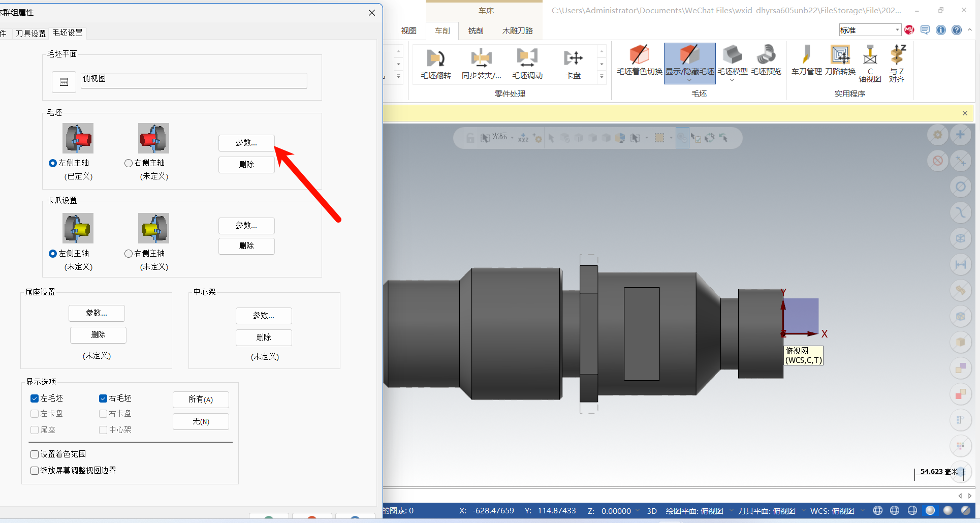The width and height of the screenshot is (980, 523).
Task: Toggle 毛坯着色切换 stock shading
Action: (639, 61)
